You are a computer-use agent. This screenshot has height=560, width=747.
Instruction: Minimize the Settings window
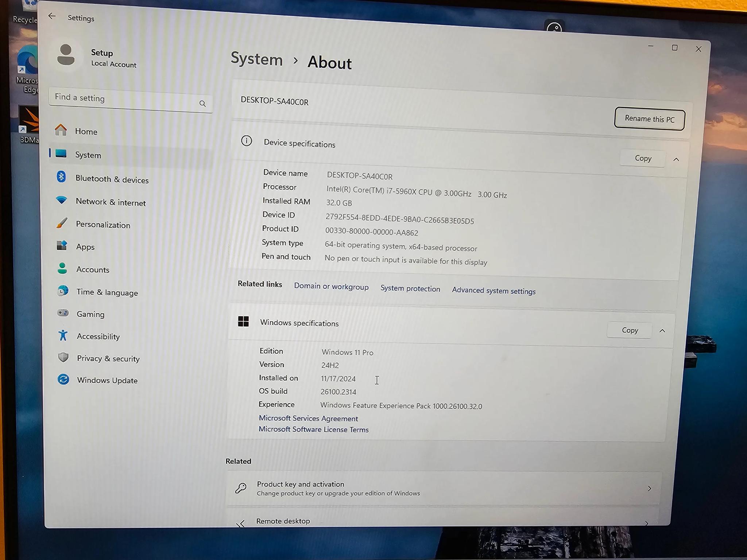(x=651, y=46)
